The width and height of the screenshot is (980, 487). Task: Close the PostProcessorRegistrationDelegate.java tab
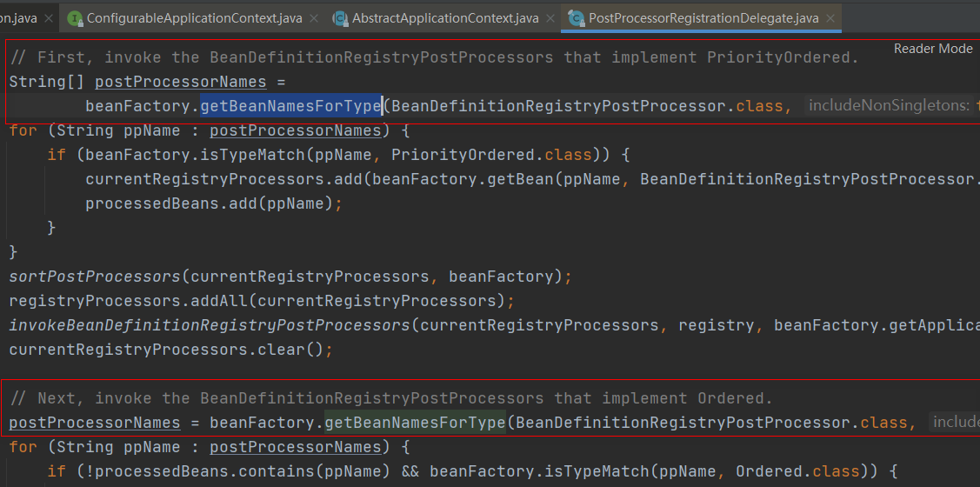pos(830,19)
